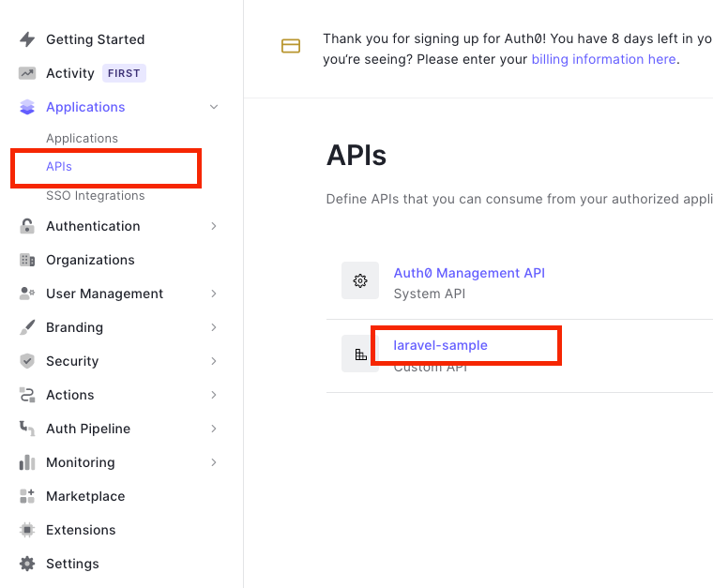Click the FIRST badge next to Activity
The width and height of the screenshot is (713, 588).
pyautogui.click(x=124, y=73)
